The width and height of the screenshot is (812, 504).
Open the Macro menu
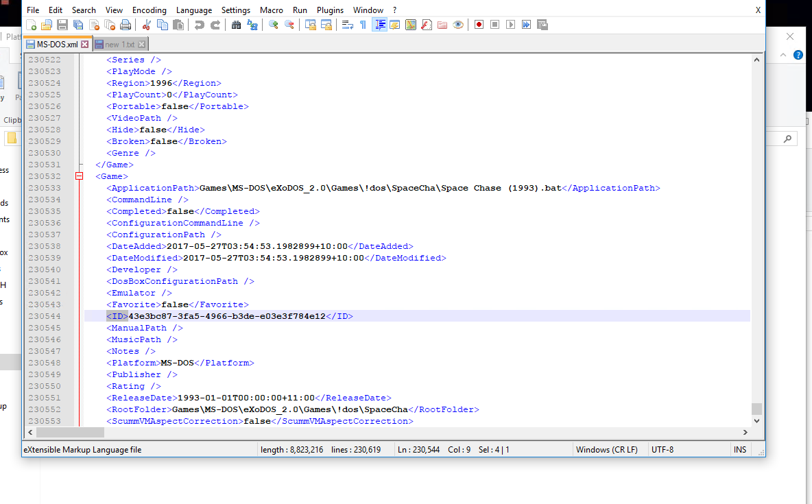click(272, 10)
